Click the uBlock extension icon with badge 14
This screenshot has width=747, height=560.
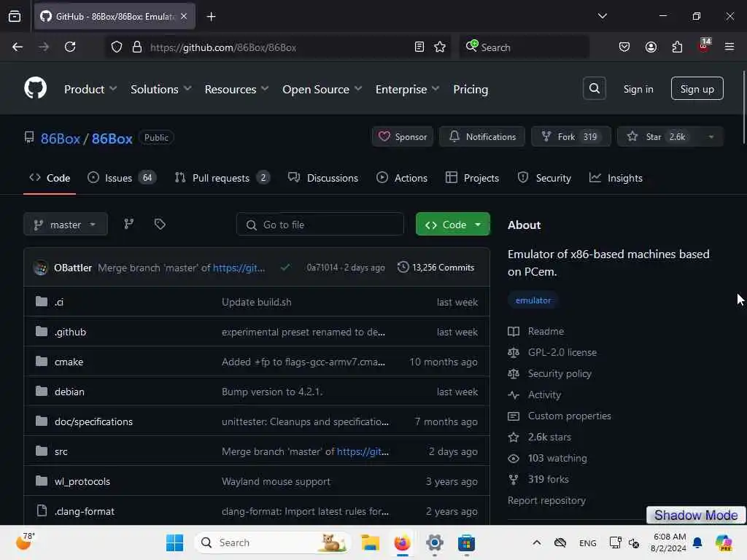704,46
